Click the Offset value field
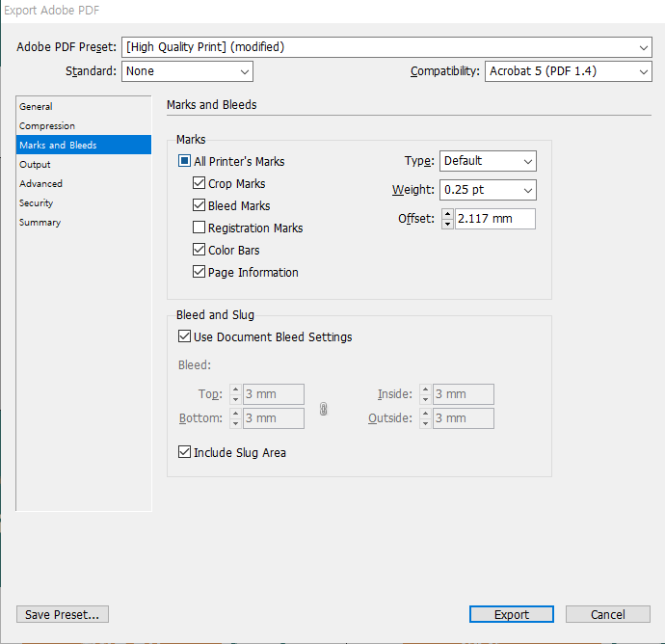Screen dimensions: 665x644 pos(495,219)
